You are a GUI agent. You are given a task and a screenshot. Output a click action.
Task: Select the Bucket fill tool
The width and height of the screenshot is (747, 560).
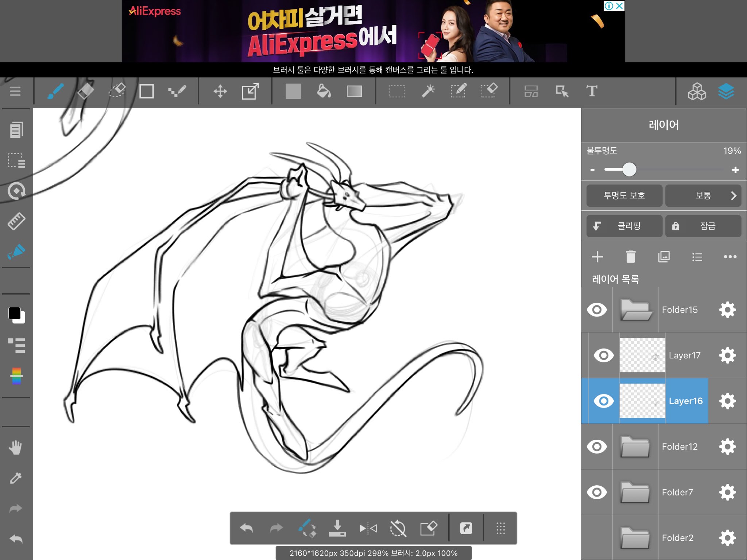324,91
